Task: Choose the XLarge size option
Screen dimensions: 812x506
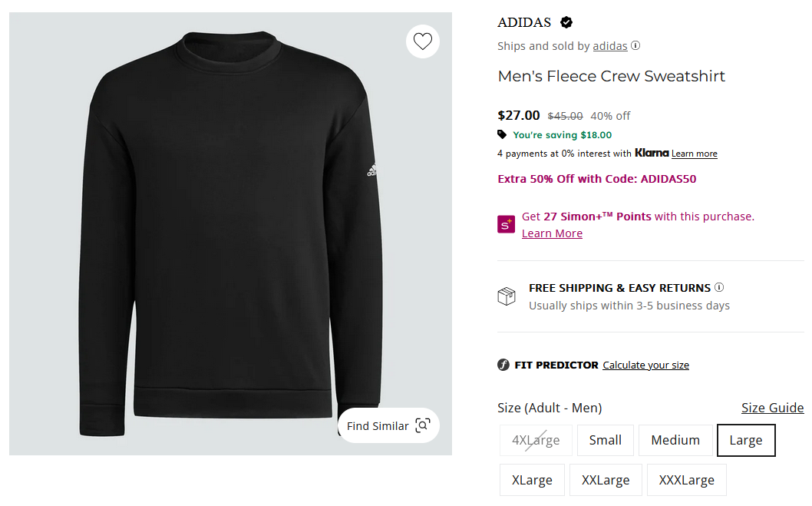Action: 532,480
